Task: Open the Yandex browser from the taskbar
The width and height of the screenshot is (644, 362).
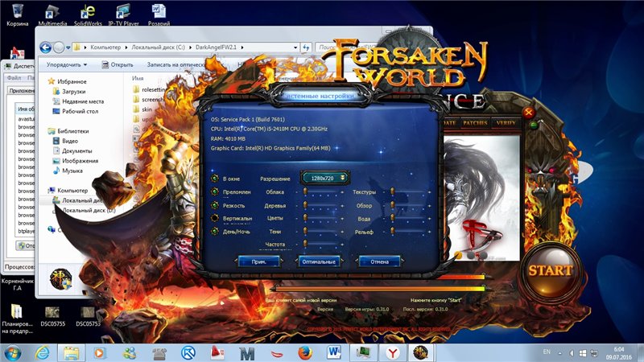Action: tap(393, 353)
